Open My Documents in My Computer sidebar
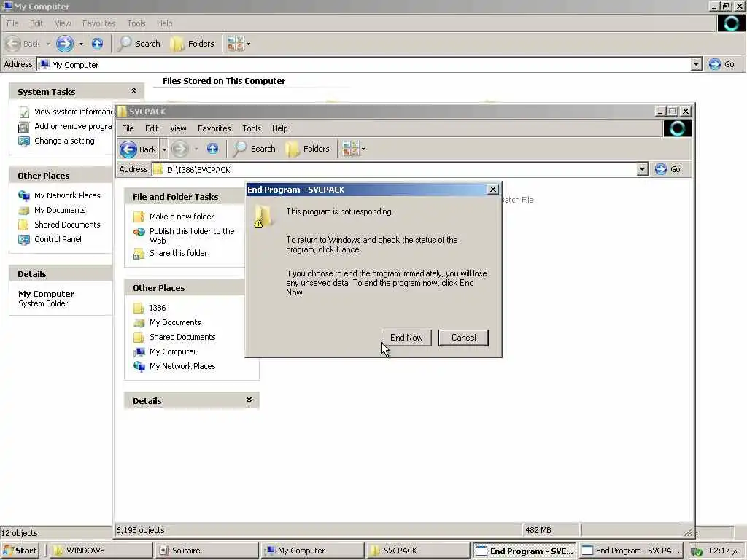 coord(60,211)
